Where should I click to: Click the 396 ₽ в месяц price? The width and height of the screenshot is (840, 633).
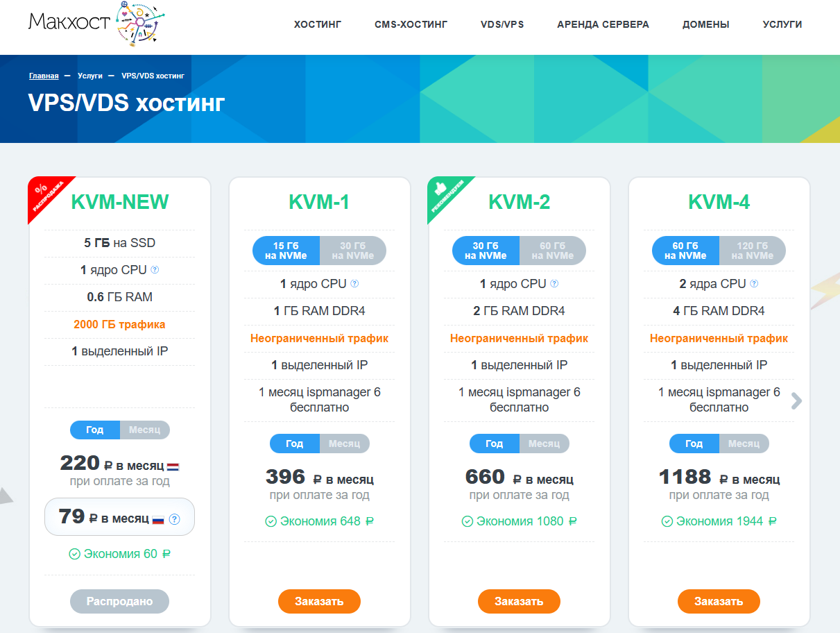tap(319, 478)
